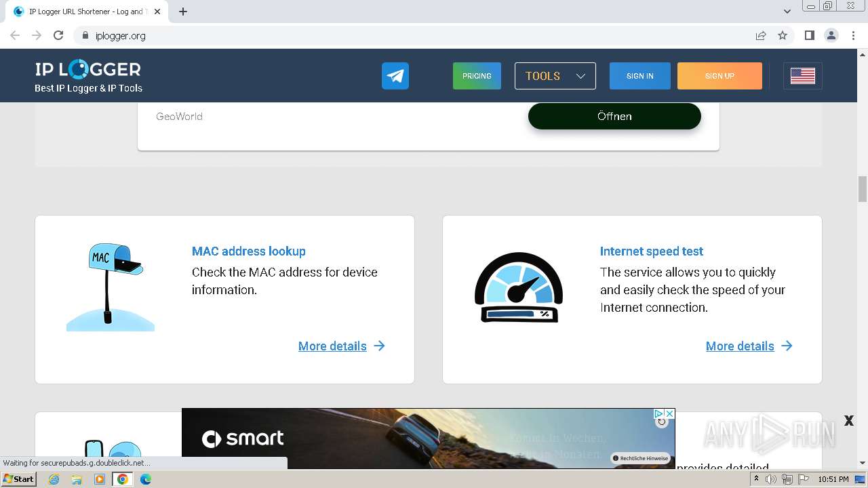The image size is (868, 488).
Task: Open the PRICING page
Action: pyautogui.click(x=477, y=76)
